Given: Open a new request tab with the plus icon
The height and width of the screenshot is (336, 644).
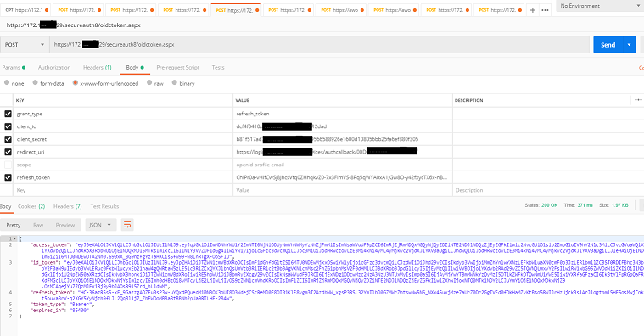Looking at the screenshot, I should [532, 10].
